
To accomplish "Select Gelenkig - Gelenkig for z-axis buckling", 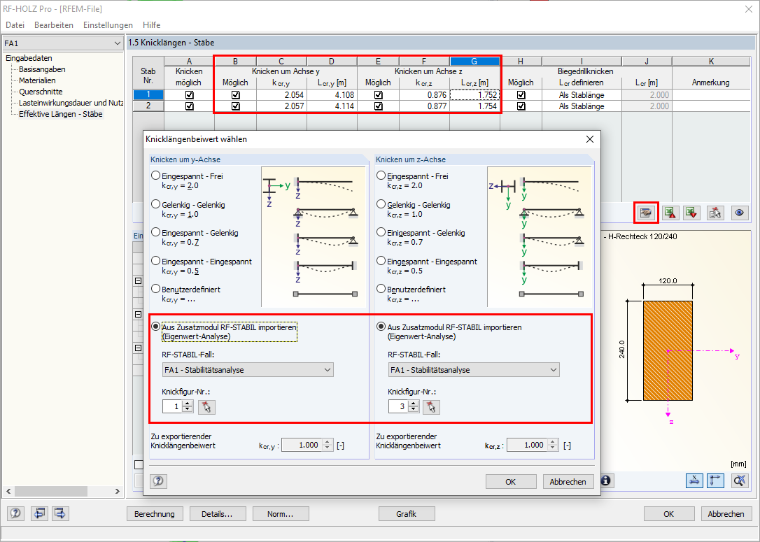I will [381, 204].
